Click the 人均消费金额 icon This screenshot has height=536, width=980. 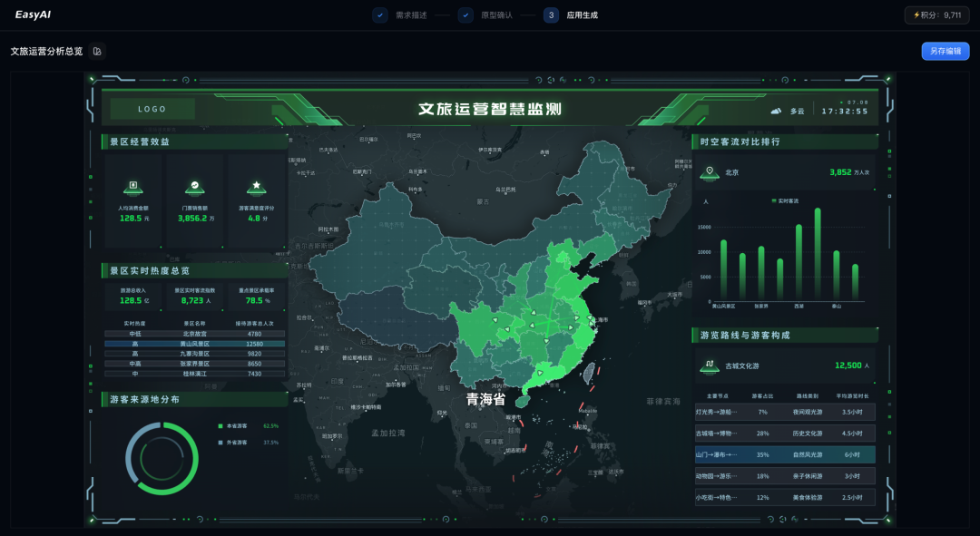pos(133,187)
